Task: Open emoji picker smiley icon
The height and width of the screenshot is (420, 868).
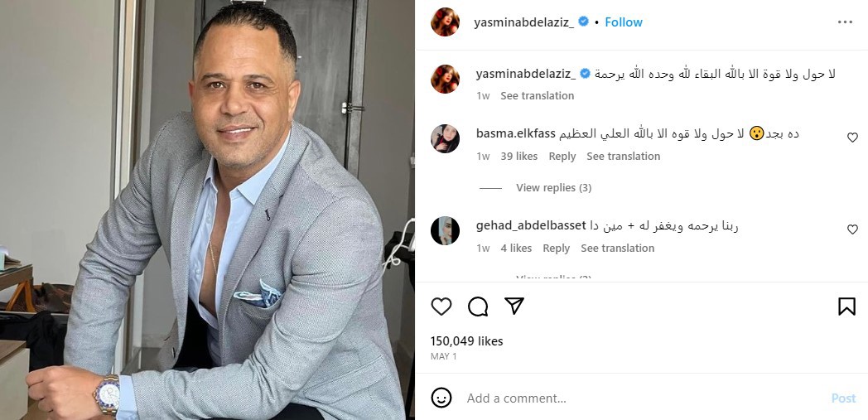Action: (441, 398)
